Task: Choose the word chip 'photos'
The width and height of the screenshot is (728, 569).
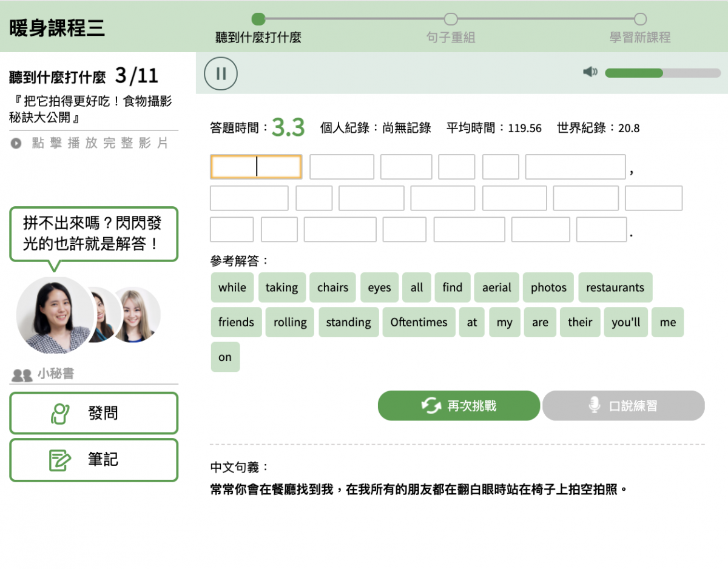Action: (x=548, y=288)
